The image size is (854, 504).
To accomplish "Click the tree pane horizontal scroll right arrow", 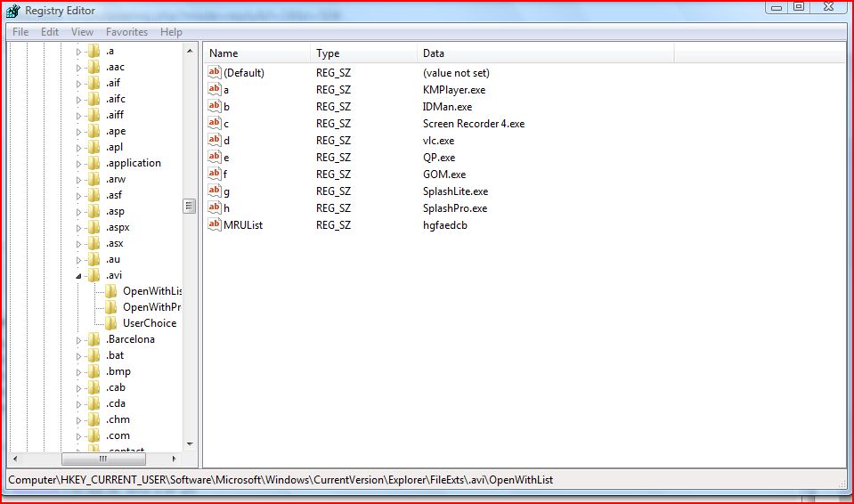I will tap(174, 459).
